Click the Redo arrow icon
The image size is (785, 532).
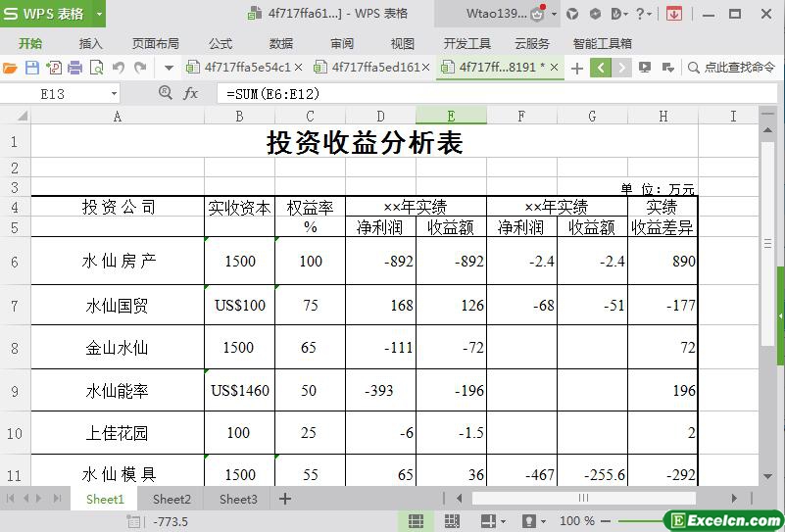pos(141,67)
